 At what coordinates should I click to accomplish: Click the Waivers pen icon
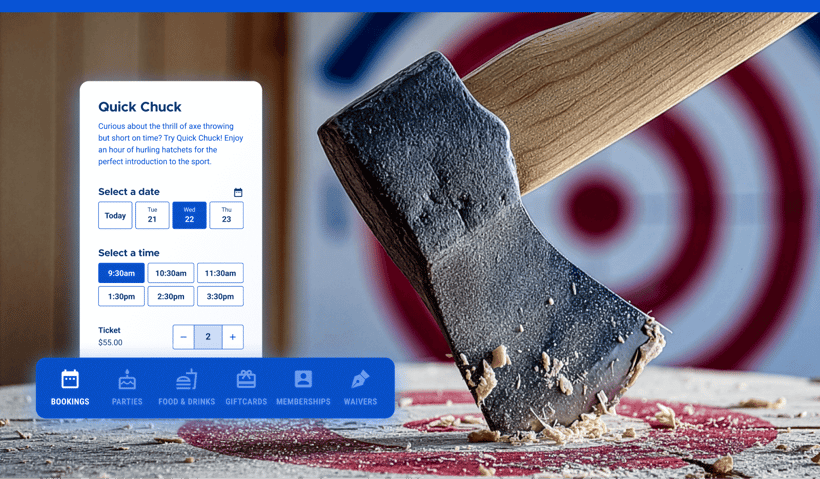pyautogui.click(x=360, y=379)
